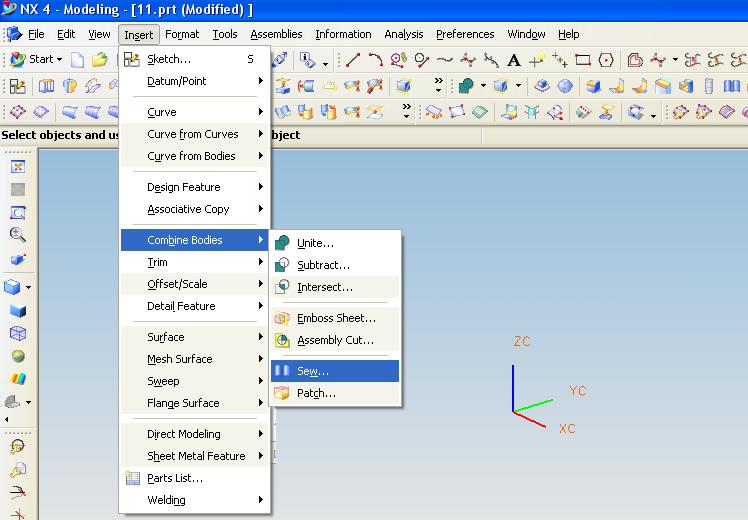Open the rendering style dropdown arrow
748x520 pixels.
click(x=29, y=287)
